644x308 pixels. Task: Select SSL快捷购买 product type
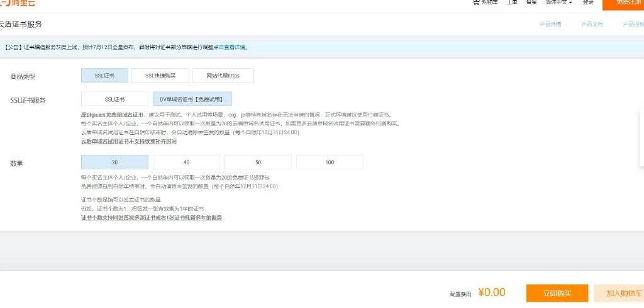(x=160, y=76)
